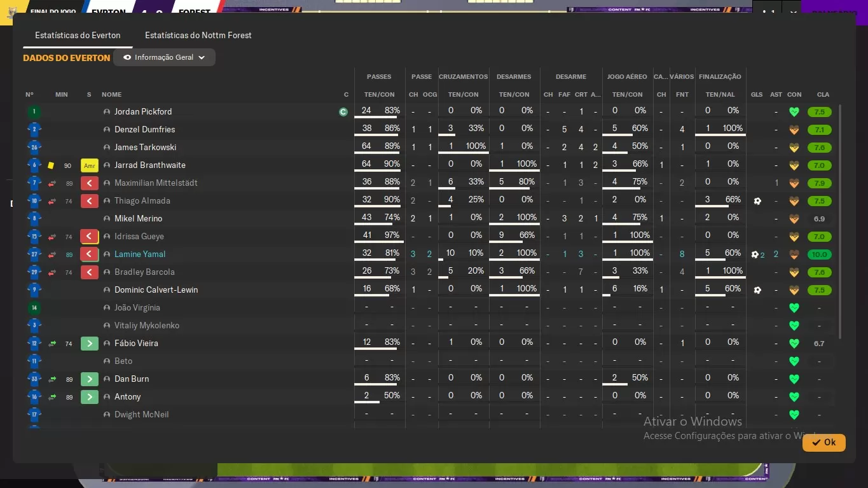Click the player info icon beside James Tarkowski

107,148
